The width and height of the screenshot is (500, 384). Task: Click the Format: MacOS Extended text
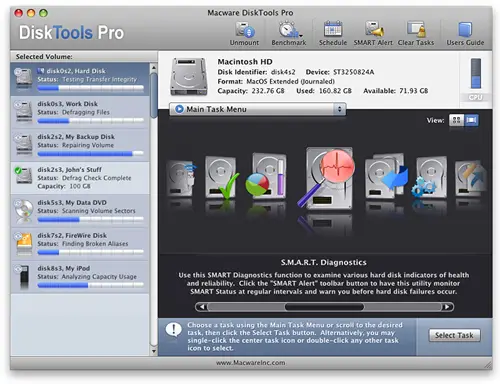276,82
